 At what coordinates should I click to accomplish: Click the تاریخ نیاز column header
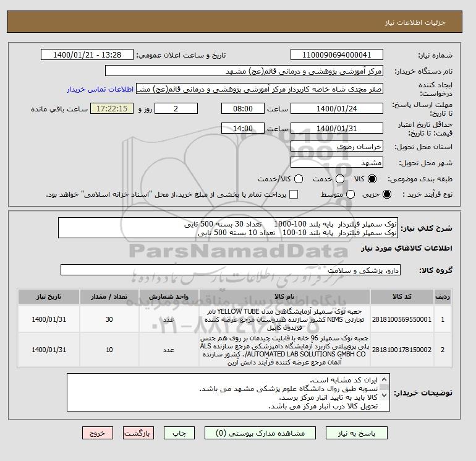49,296
